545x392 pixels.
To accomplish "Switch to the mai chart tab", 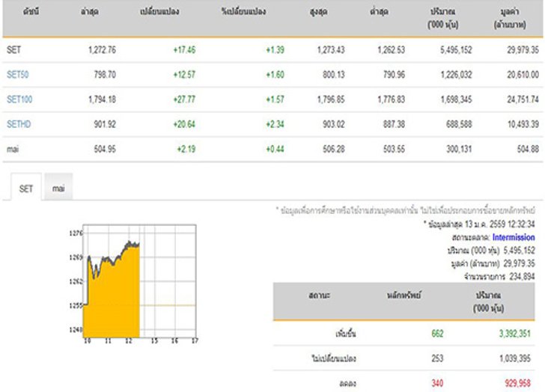I will click(58, 189).
